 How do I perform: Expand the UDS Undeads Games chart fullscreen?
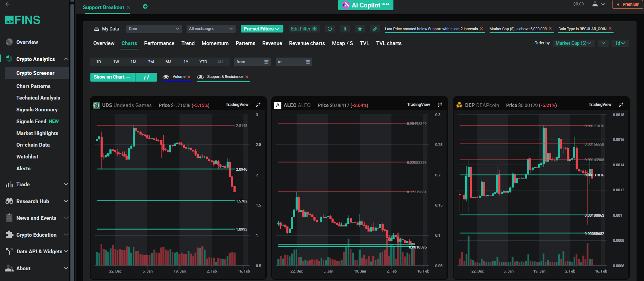(x=258, y=105)
